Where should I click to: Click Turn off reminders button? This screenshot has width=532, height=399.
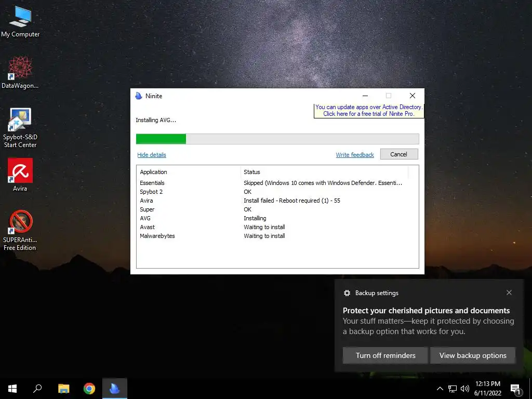tap(385, 355)
